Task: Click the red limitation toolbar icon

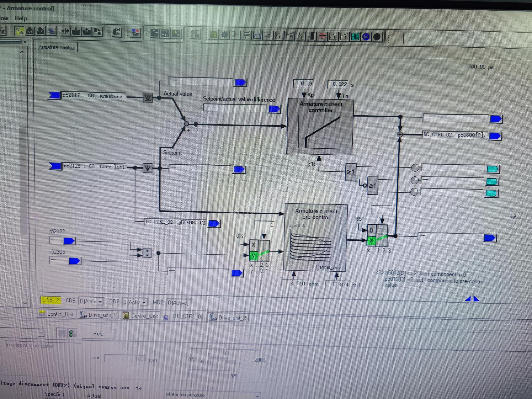Action: (322, 36)
